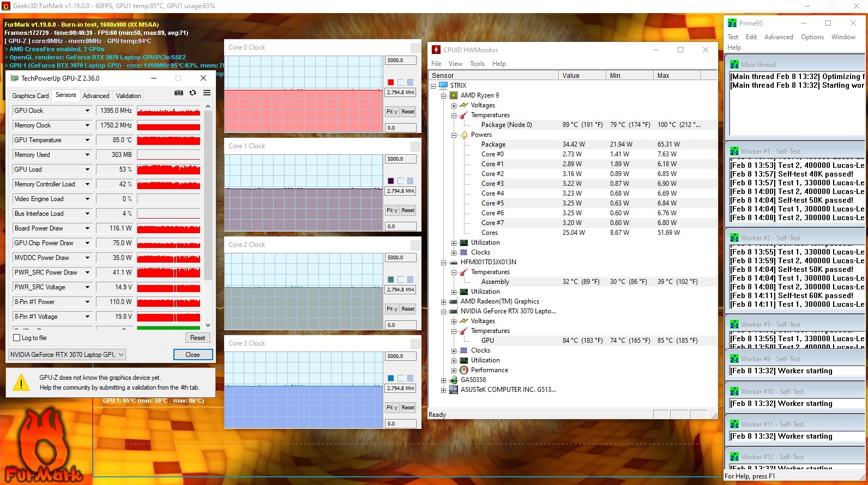Viewport: 868px width, 485px height.
Task: Click the STRIX computer icon in HWMonitor
Action: click(443, 86)
